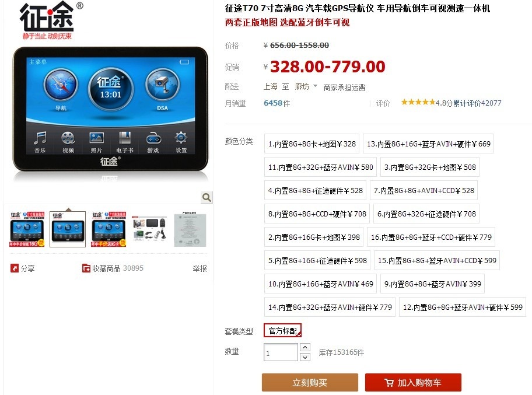Click the shopping cart icon on red button
This screenshot has width=532, height=395.
point(389,382)
